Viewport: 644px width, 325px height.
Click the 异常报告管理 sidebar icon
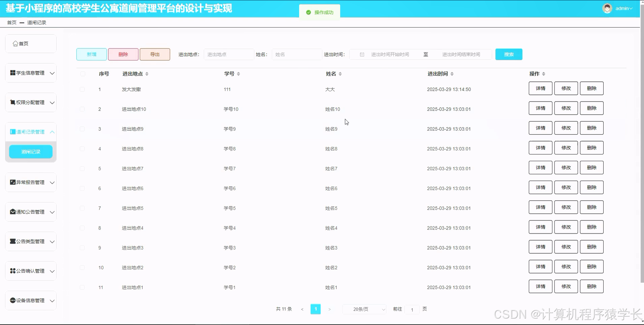[12, 182]
